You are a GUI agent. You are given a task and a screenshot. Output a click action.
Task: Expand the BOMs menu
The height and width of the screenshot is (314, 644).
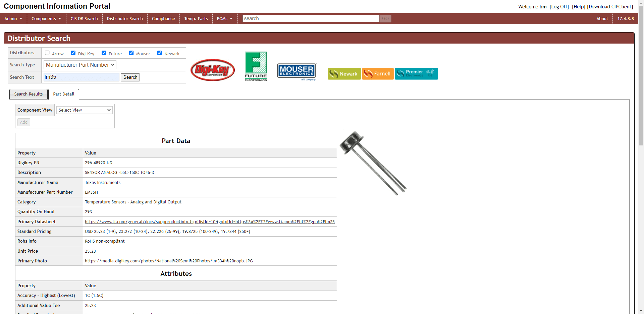click(x=224, y=19)
